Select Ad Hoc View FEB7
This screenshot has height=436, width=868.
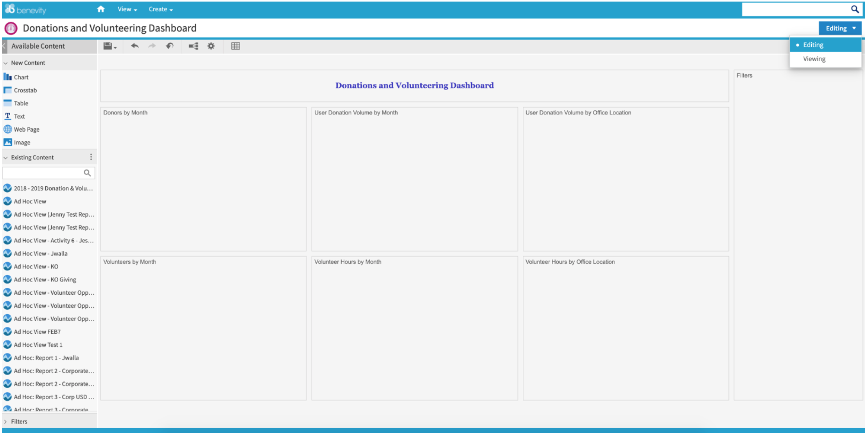click(x=32, y=332)
